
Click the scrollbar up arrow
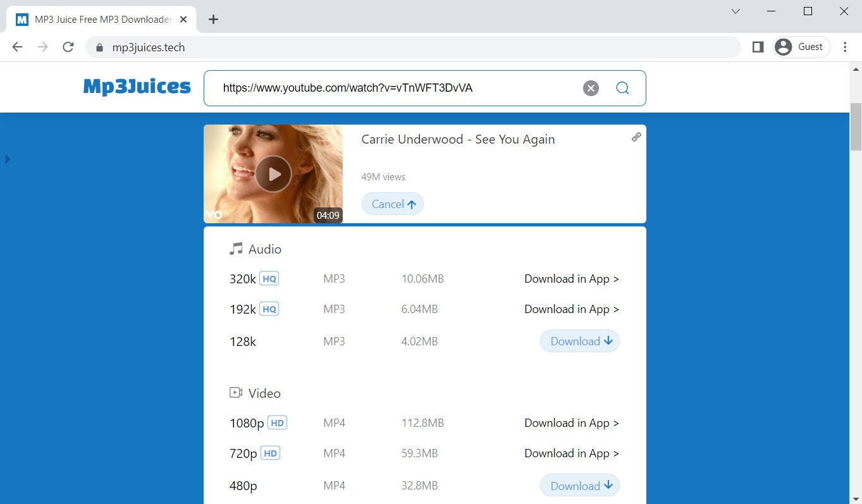[x=856, y=68]
